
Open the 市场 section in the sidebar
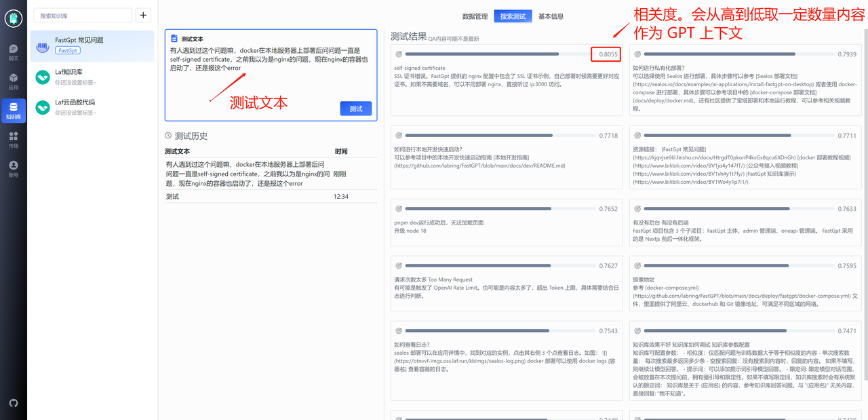pyautogui.click(x=13, y=140)
